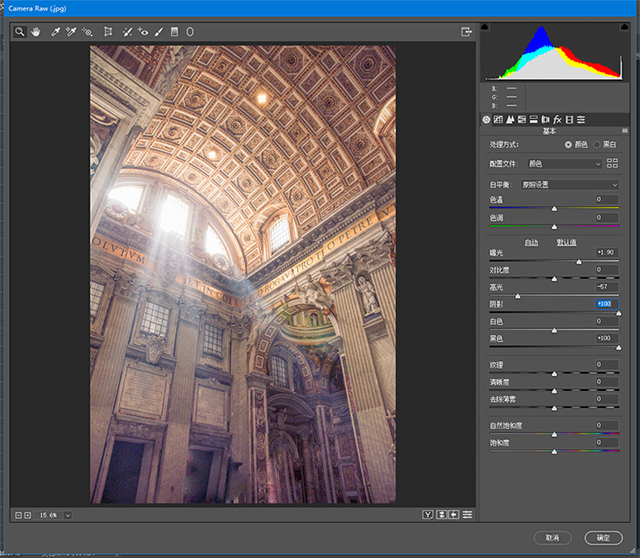Select the 黑白 (Black & White) radio button

[x=597, y=145]
